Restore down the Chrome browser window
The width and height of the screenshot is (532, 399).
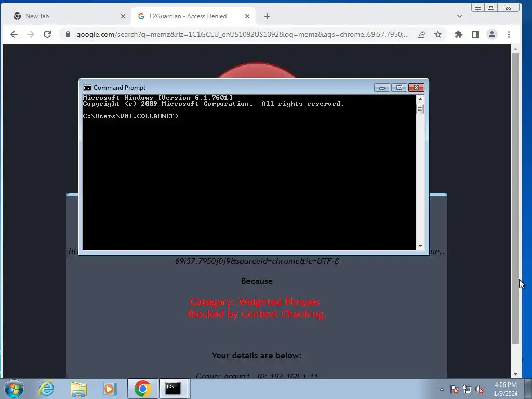491,7
